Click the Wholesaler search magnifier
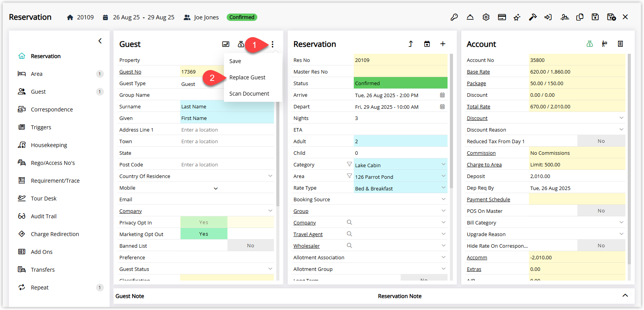This screenshot has width=644, height=310. [x=349, y=246]
